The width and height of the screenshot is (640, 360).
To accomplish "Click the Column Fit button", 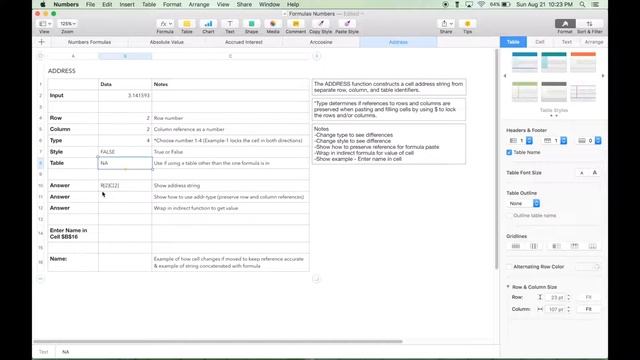I will tap(589, 309).
